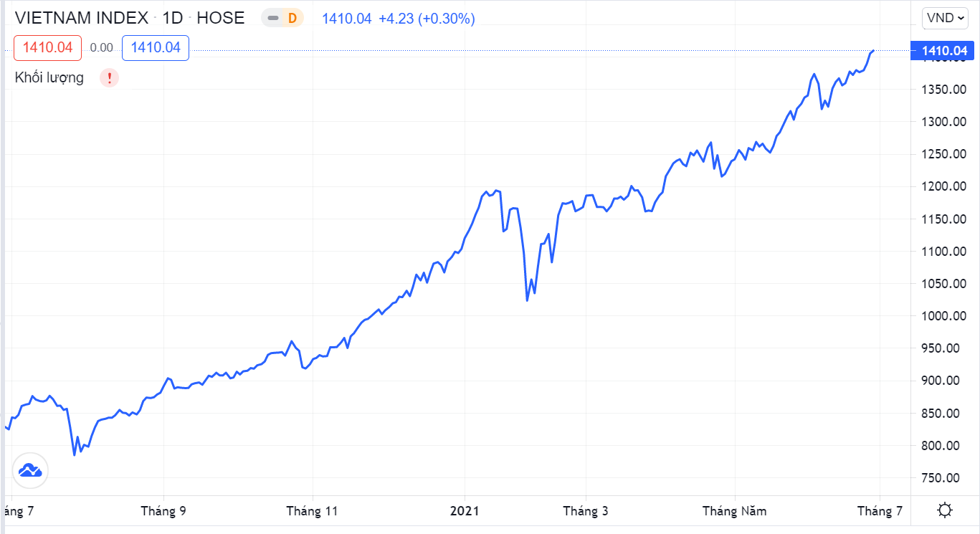Screen dimensions: 980x534
Task: Click the blue 1410.04 buy price box
Action: tap(156, 48)
